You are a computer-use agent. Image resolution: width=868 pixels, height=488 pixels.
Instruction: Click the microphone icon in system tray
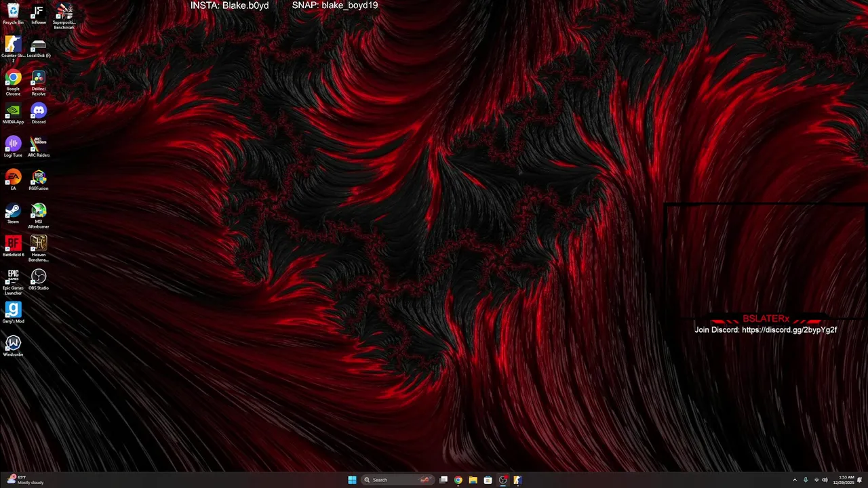tap(806, 480)
